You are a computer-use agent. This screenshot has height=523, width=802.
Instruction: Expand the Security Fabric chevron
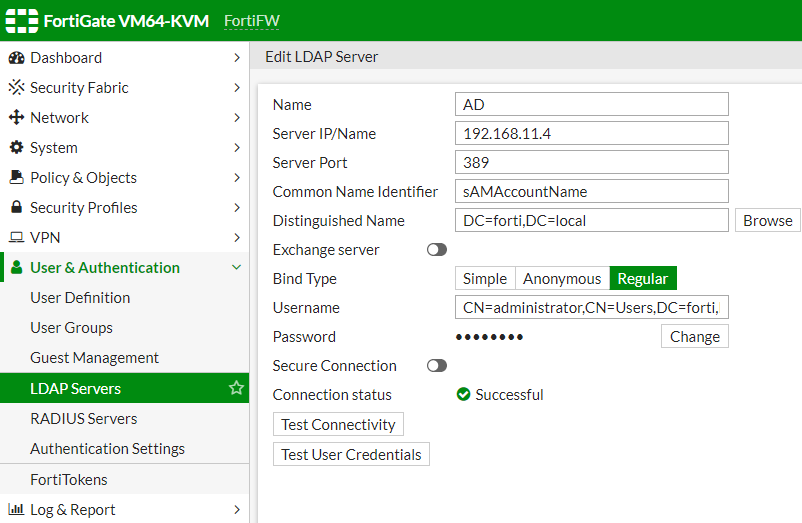click(236, 87)
